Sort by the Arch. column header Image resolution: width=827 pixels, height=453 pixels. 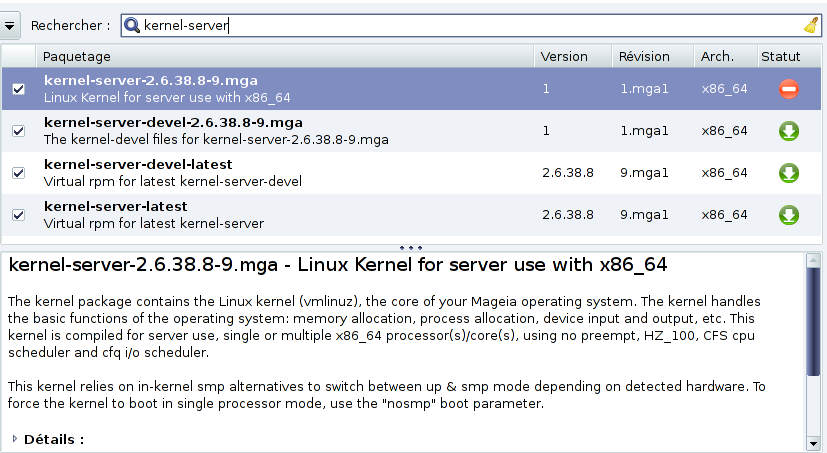click(x=726, y=56)
